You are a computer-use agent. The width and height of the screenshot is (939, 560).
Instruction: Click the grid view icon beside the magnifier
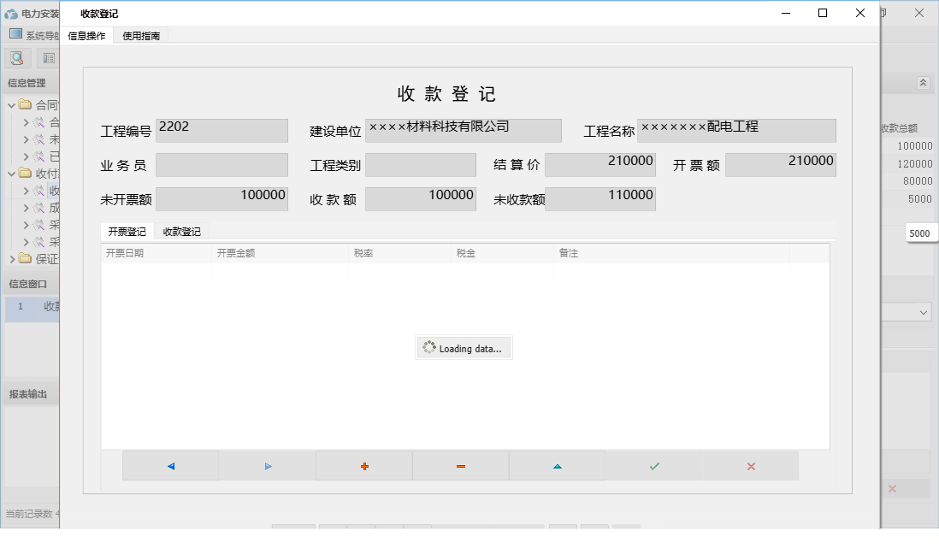point(48,58)
